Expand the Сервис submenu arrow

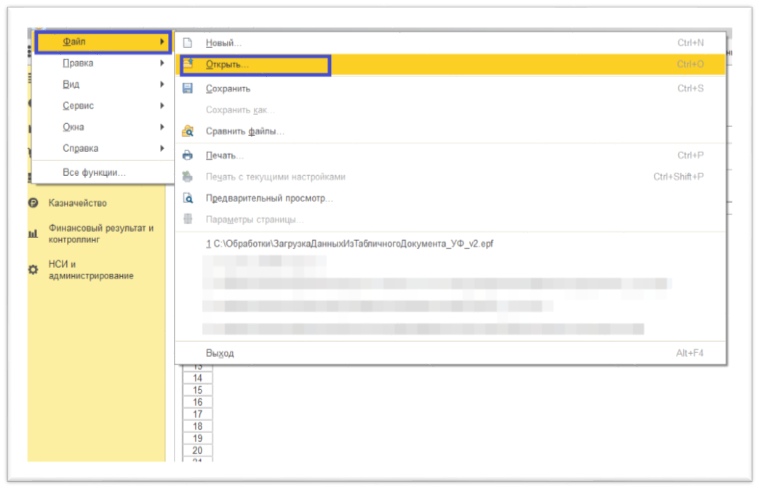coord(161,105)
